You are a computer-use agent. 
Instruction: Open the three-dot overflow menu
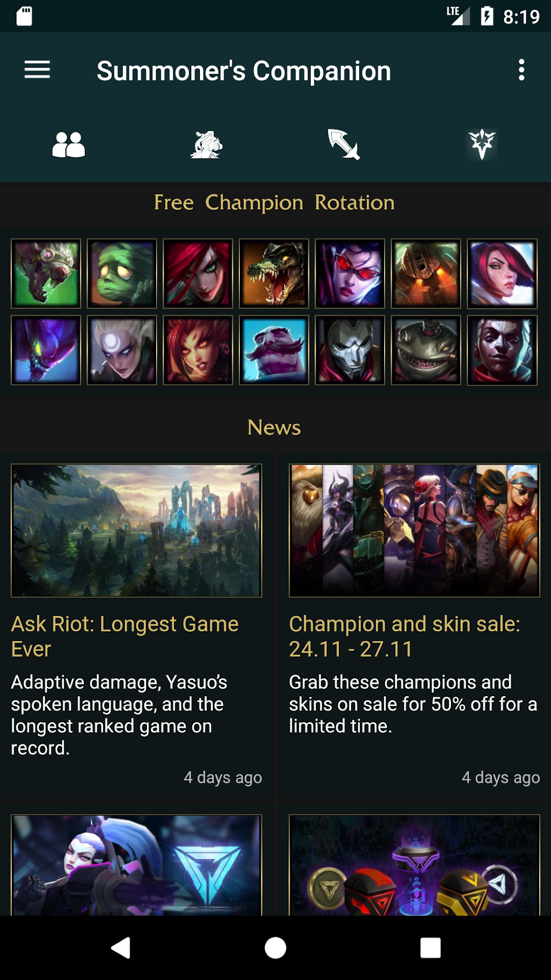(521, 70)
